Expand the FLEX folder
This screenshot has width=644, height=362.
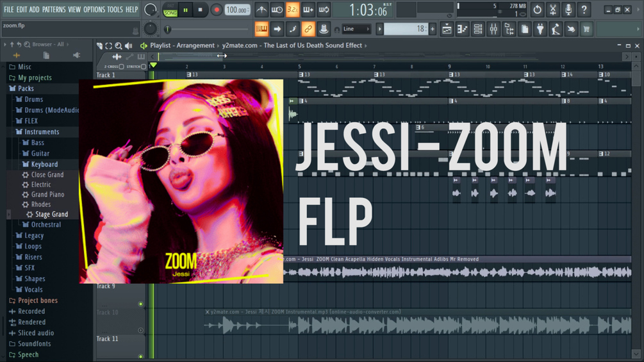click(31, 121)
